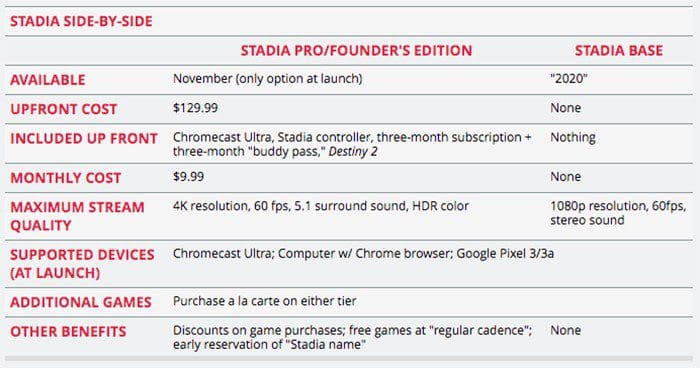The width and height of the screenshot is (700, 368).
Task: Click the $9.99 monthly cost value
Action: click(188, 176)
